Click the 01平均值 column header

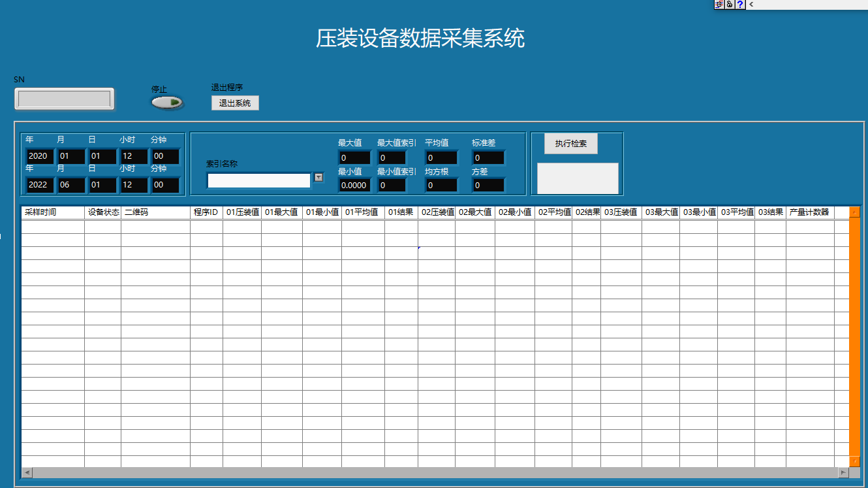pyautogui.click(x=363, y=212)
